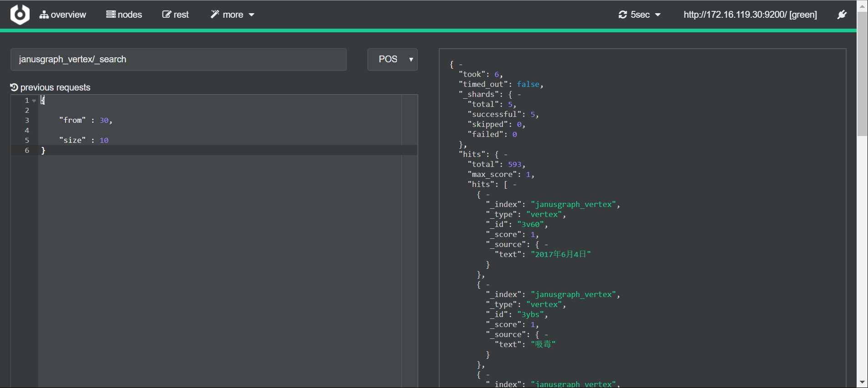
Task: Click the text value "吸毒"
Action: tap(543, 345)
